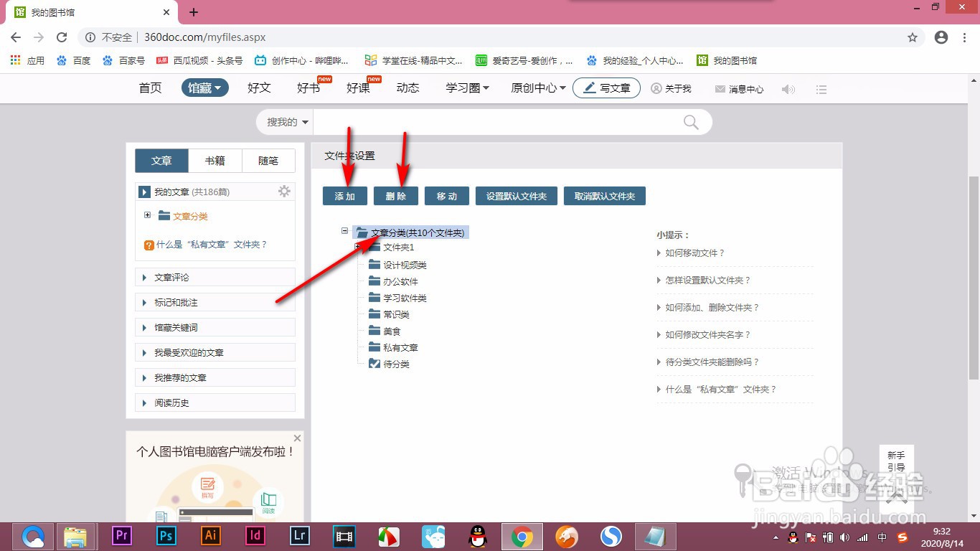Click the 添加 button to add a folder
The width and height of the screenshot is (980, 551).
pyautogui.click(x=345, y=195)
